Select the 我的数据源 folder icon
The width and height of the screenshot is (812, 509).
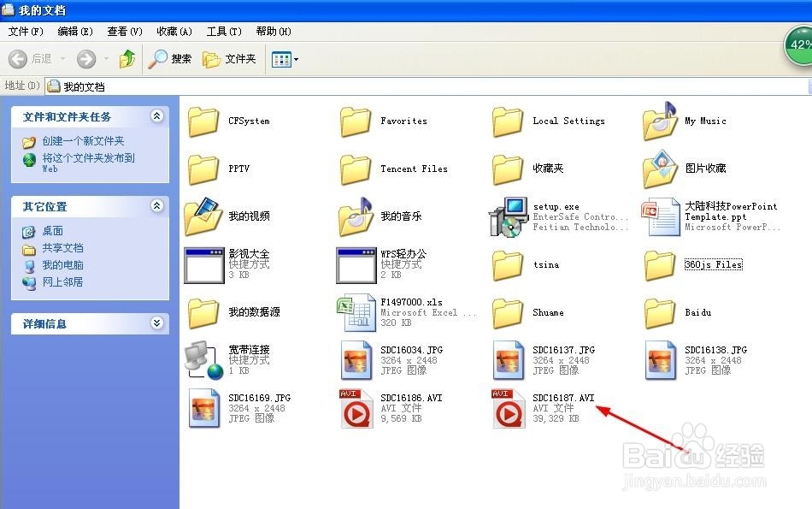(x=203, y=313)
